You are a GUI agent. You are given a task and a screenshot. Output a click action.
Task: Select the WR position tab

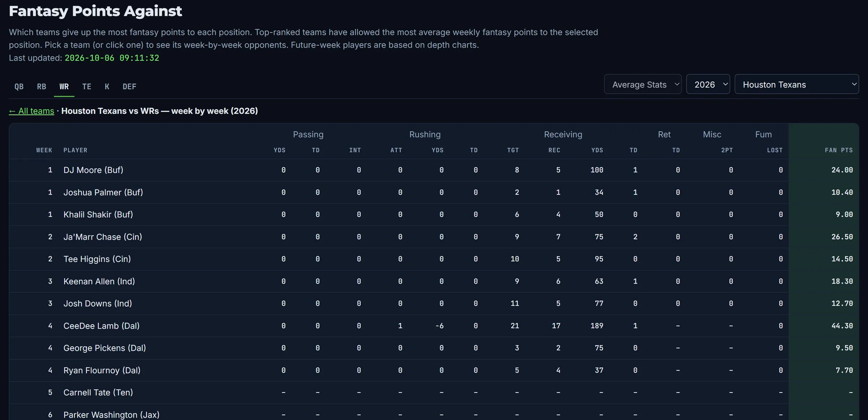pos(64,86)
